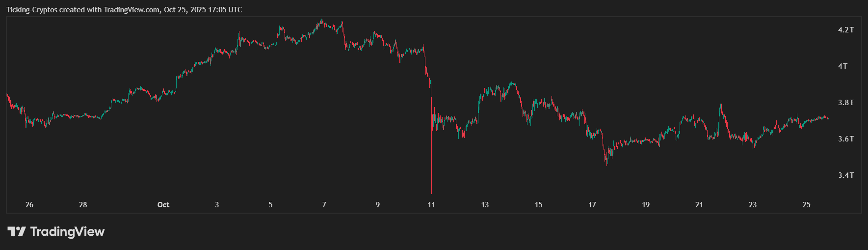
Task: Select date 25 on the time axis
Action: 806,205
